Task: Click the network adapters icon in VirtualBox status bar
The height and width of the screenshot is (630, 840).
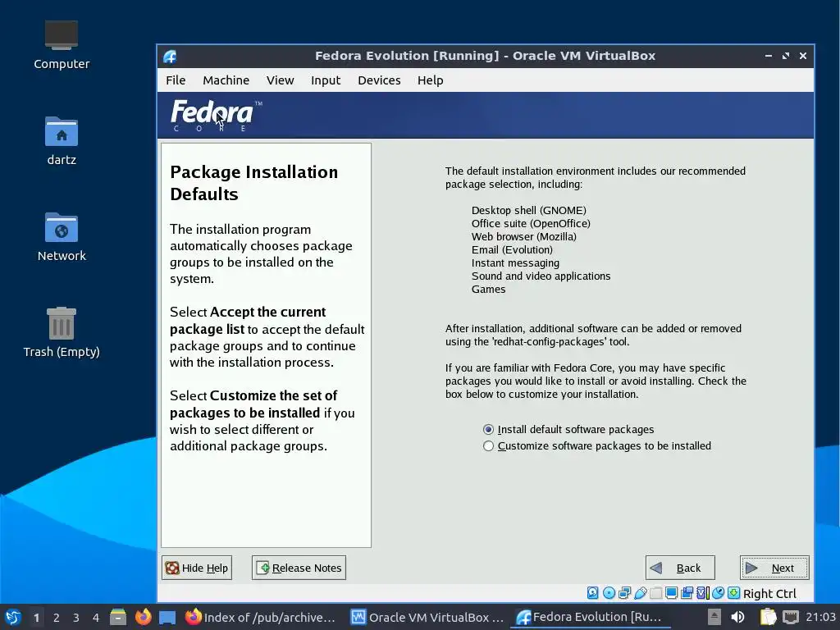Action: [x=624, y=592]
